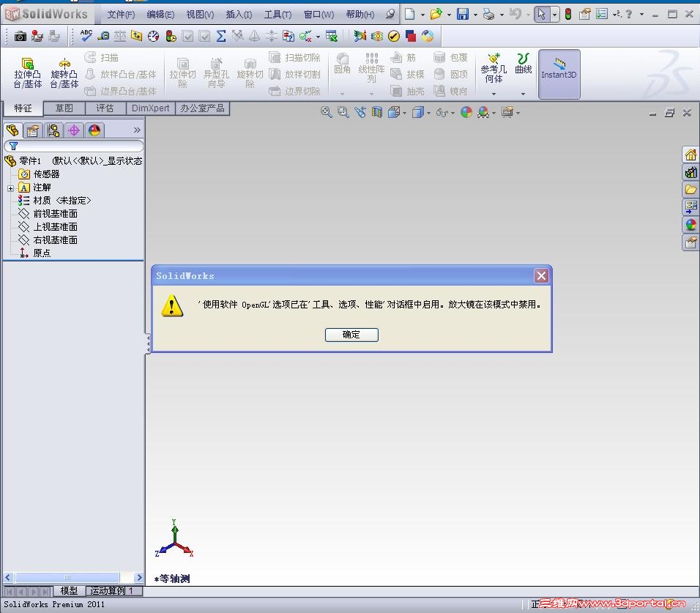Image resolution: width=700 pixels, height=613 pixels.
Task: Expand the 注解 tree node
Action: [x=11, y=188]
